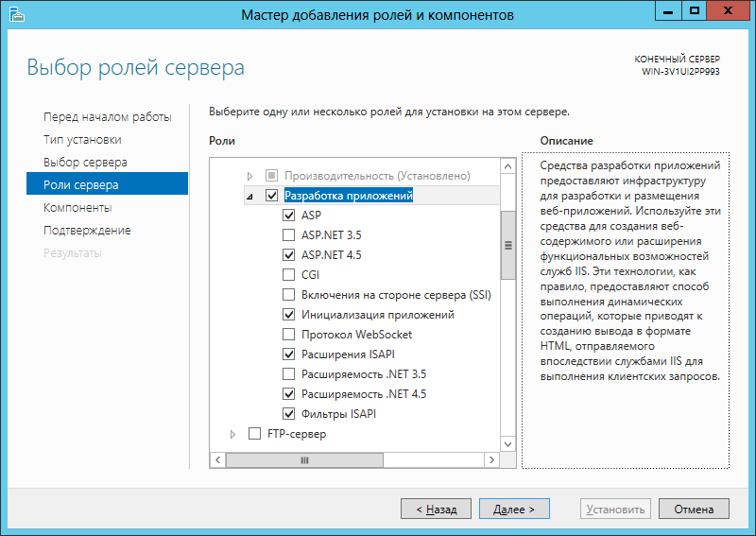Uncheck Инициализация приложений checkbox
756x536 pixels.
pos(288,315)
